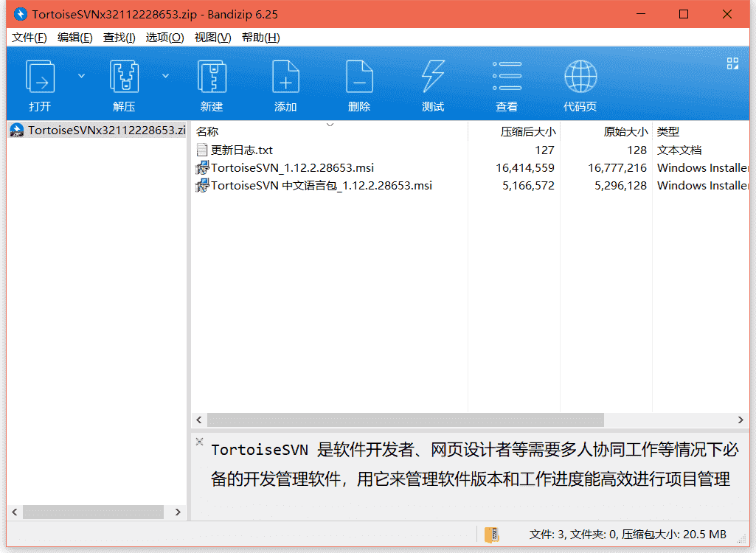The height and width of the screenshot is (553, 756).
Task: Click the folder tree horizontal scrollbar thumb
Action: (94, 512)
